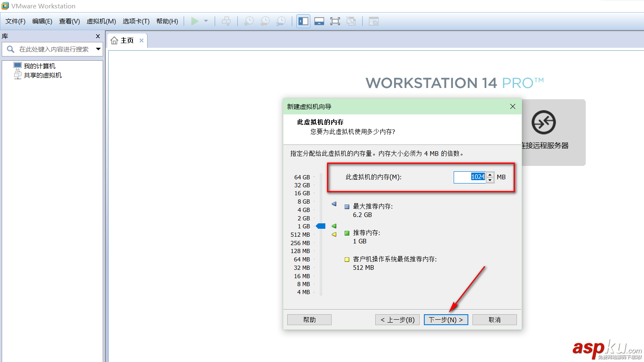Click the console view toolbar icon

pyautogui.click(x=374, y=21)
